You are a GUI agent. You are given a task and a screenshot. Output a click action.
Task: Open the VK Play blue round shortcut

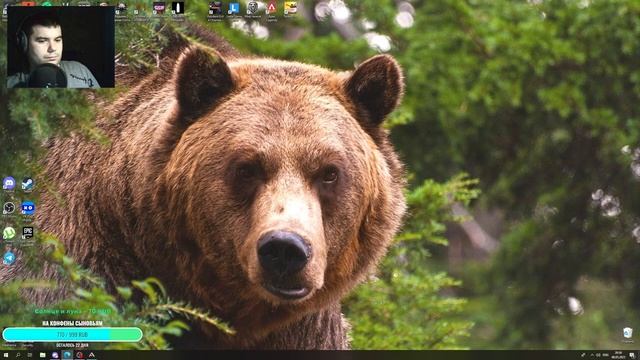[x=28, y=208]
